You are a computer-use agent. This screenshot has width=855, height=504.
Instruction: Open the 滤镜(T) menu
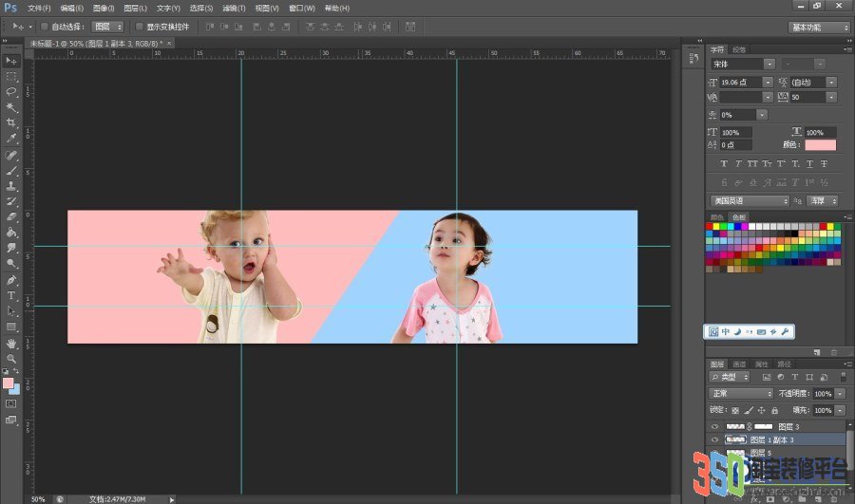coord(234,9)
